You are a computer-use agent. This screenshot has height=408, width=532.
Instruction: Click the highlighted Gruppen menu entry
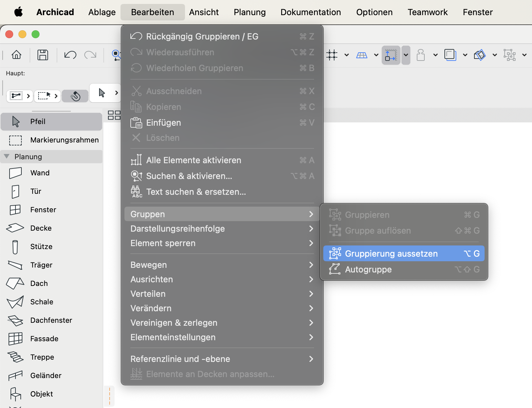coord(222,214)
